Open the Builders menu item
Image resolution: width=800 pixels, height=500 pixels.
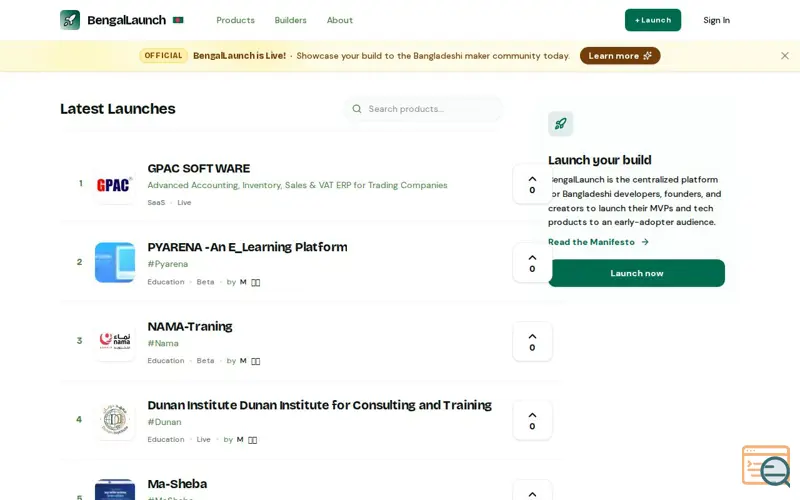point(290,20)
